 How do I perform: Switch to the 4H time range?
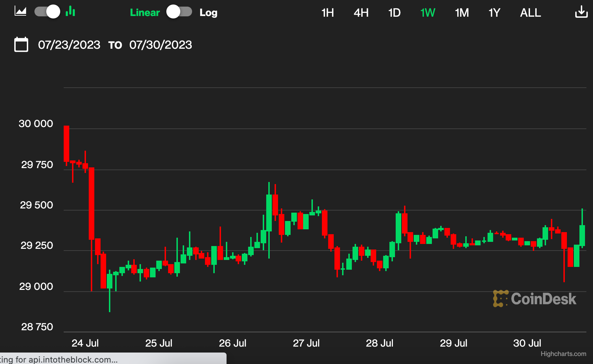pos(361,13)
